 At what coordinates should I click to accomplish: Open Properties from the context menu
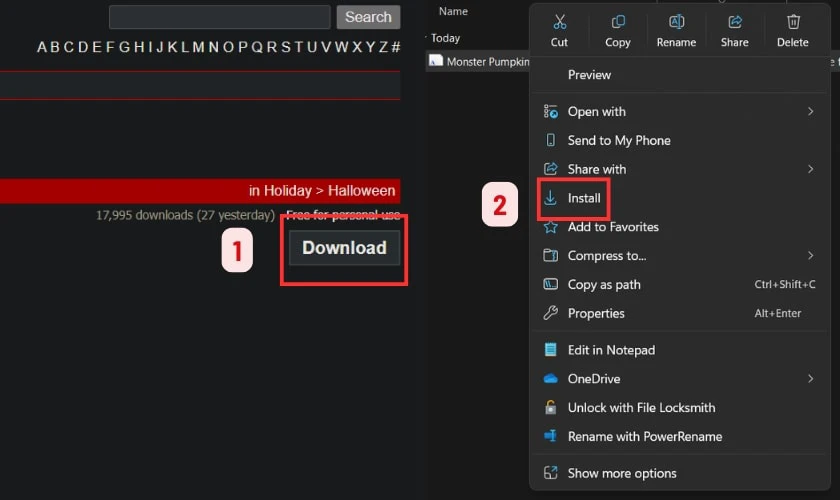point(596,313)
